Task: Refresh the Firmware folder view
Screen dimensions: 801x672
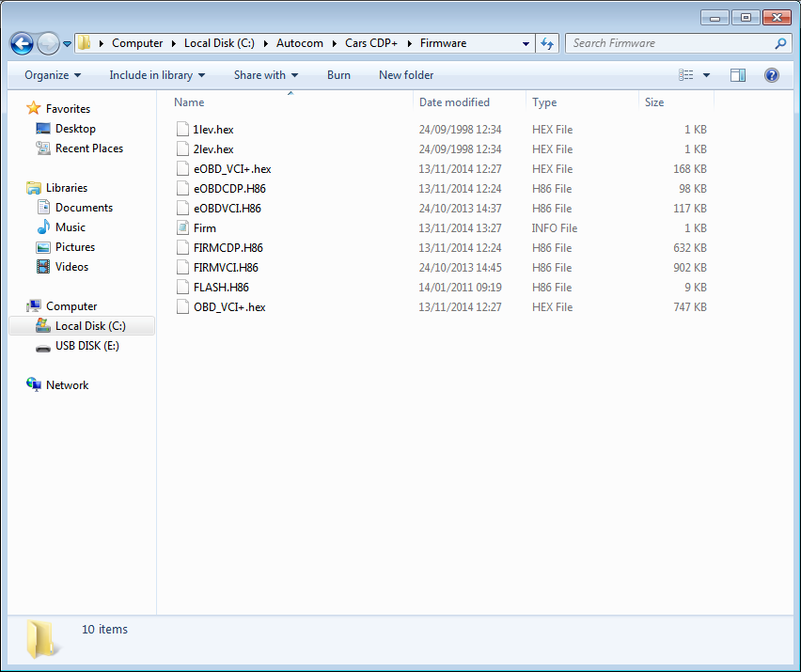Action: tap(547, 44)
